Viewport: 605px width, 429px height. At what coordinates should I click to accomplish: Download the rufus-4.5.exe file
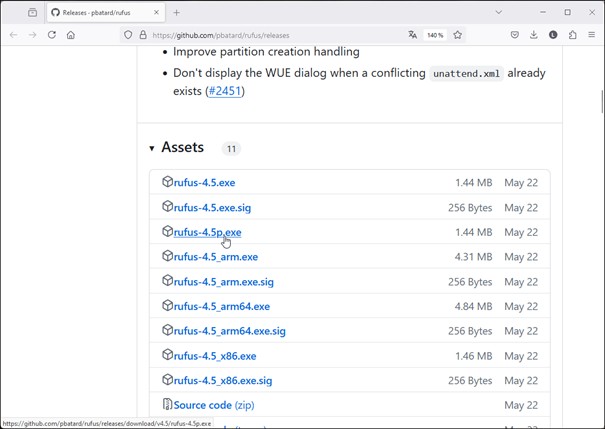click(x=204, y=183)
